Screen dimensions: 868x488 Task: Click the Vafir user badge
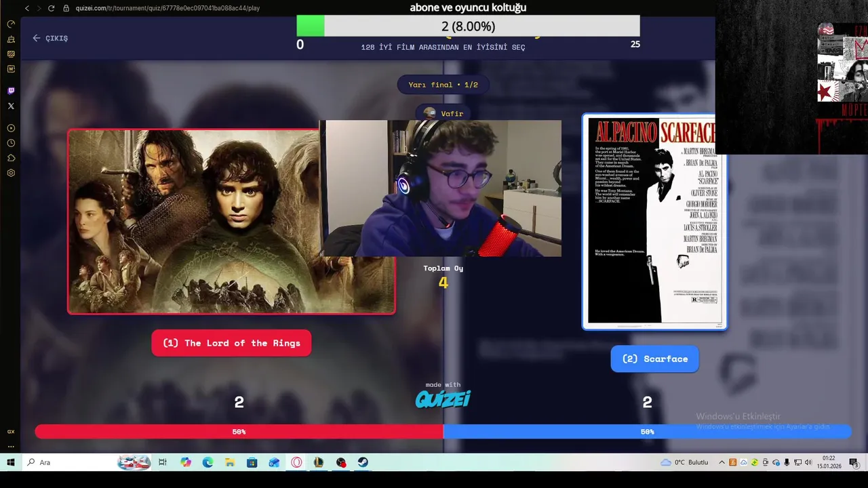click(443, 113)
